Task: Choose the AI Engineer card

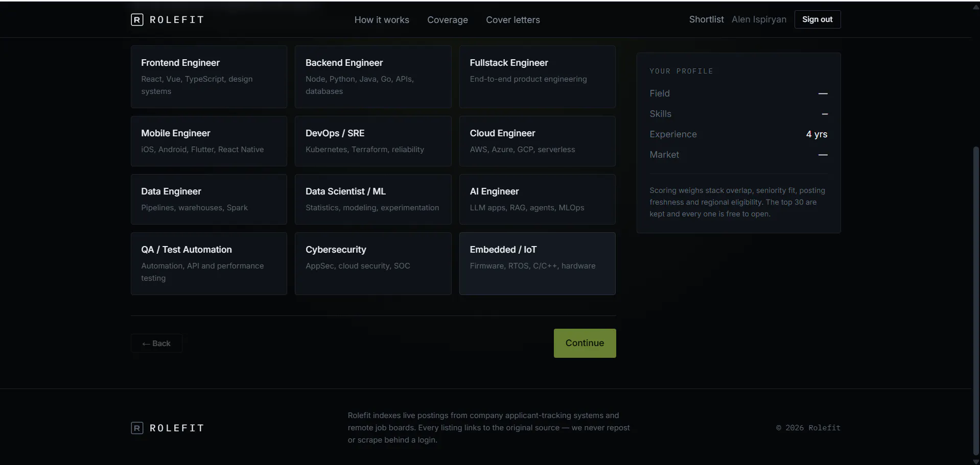Action: pos(537,199)
